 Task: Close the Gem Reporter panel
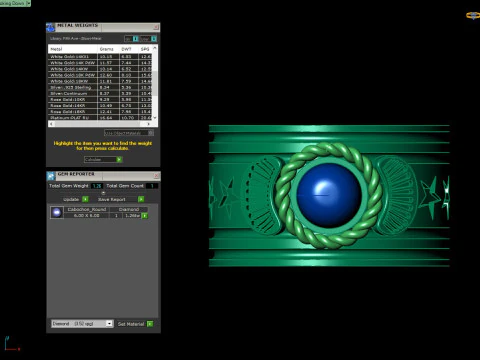click(x=156, y=175)
